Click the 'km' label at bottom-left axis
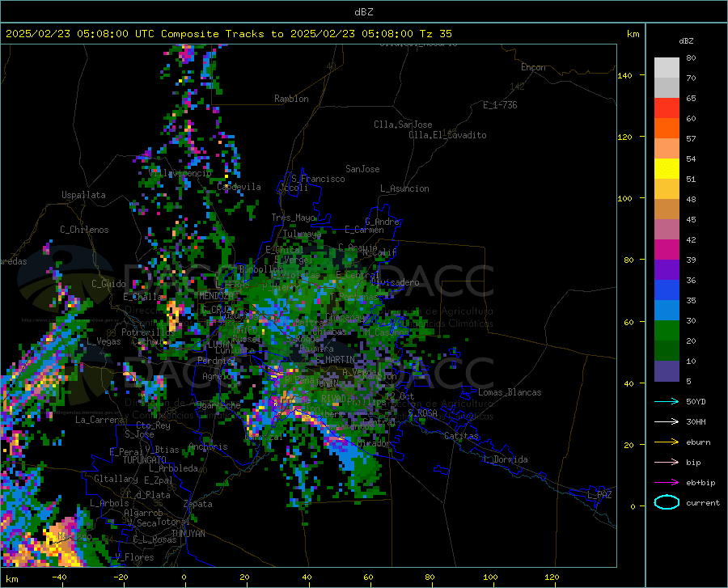This screenshot has height=588, width=728. click(11, 579)
